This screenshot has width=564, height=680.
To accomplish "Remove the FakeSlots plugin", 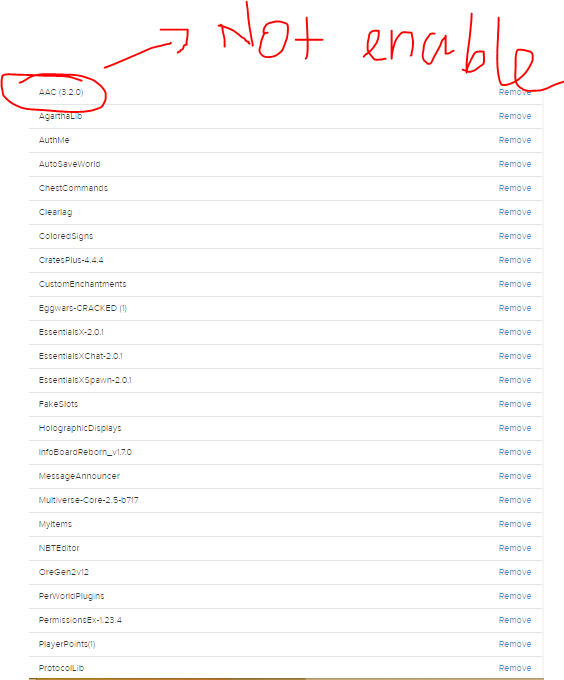I will coord(515,404).
